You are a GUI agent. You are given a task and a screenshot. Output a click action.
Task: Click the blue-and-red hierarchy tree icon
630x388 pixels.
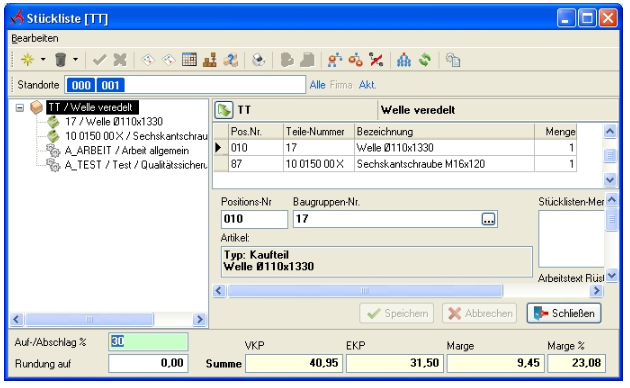(335, 60)
